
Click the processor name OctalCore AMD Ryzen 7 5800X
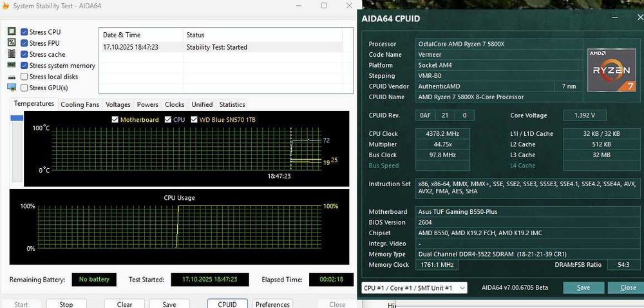pos(461,44)
